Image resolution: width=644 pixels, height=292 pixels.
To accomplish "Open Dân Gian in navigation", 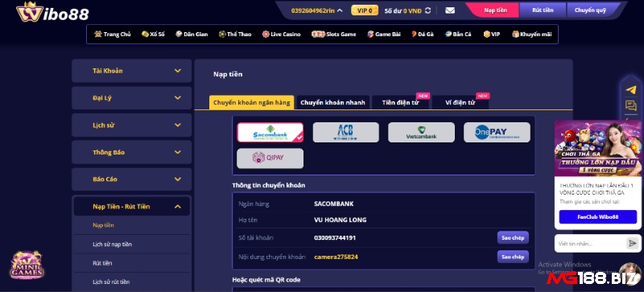I will 192,34.
